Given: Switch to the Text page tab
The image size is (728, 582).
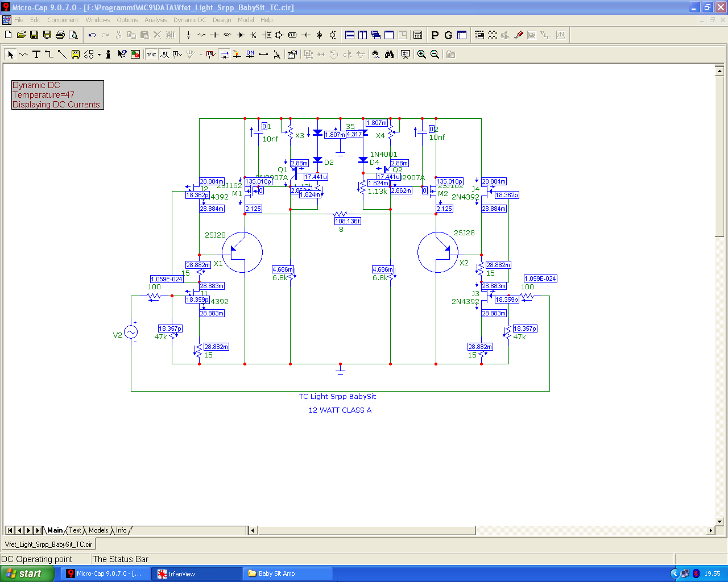Looking at the screenshot, I should (x=75, y=530).
